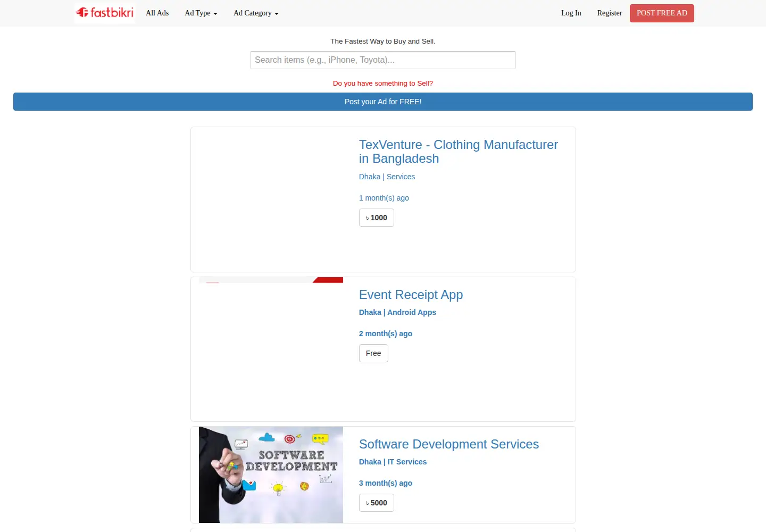The image size is (766, 532).
Task: Open the Event Receipt App listing title
Action: 411,295
